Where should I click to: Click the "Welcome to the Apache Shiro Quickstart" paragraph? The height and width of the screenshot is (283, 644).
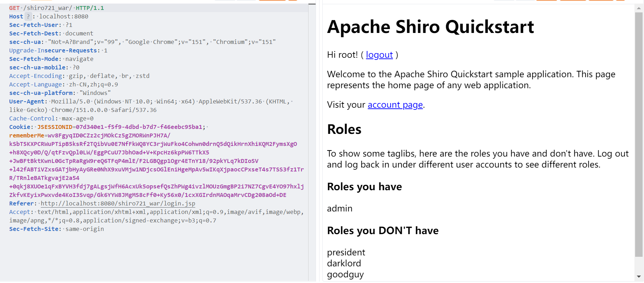[x=471, y=80]
